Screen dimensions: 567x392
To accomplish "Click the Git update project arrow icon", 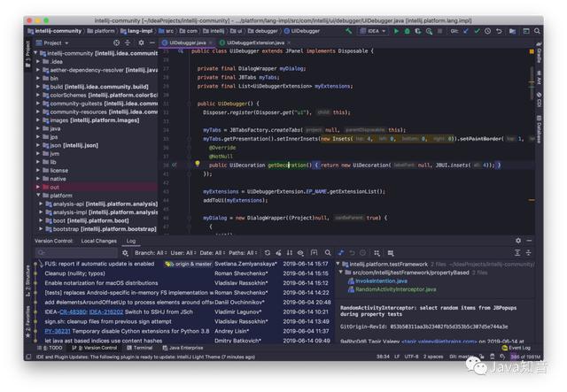I will click(466, 31).
